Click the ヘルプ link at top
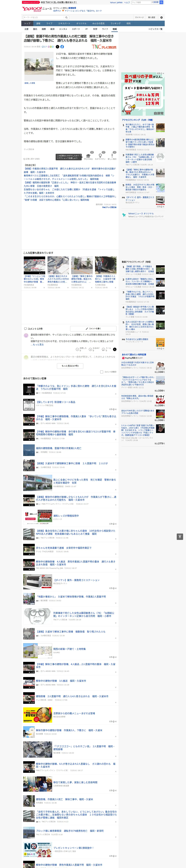This screenshot has width=186, height=868. (x=127, y=2)
